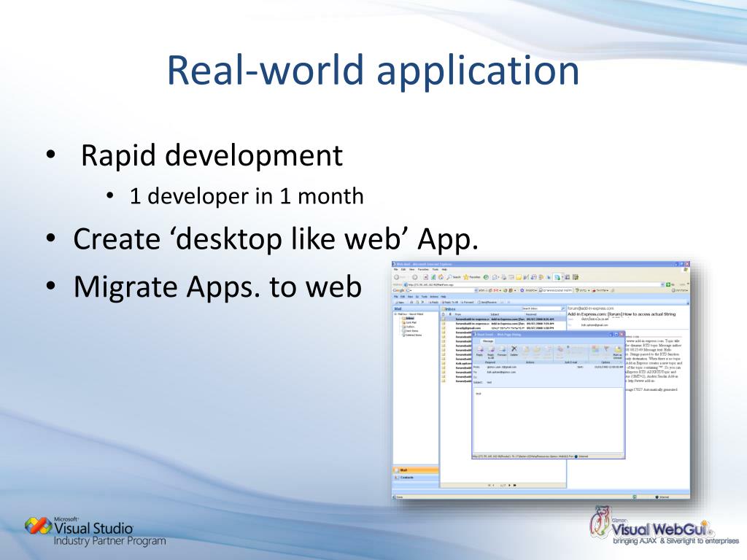Image resolution: width=747 pixels, height=560 pixels.
Task: Open the Favorites menu in Internet Explorer
Action: click(x=423, y=270)
